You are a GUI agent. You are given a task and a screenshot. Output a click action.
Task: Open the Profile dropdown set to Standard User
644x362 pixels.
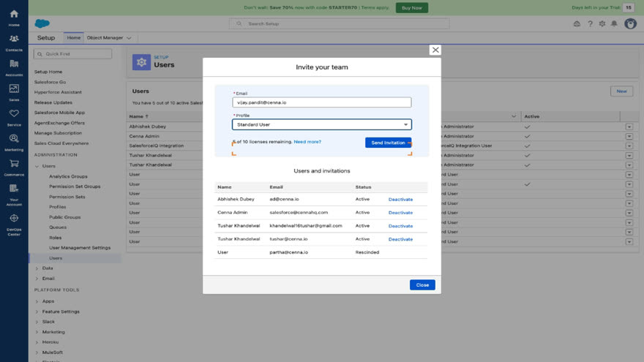(321, 124)
